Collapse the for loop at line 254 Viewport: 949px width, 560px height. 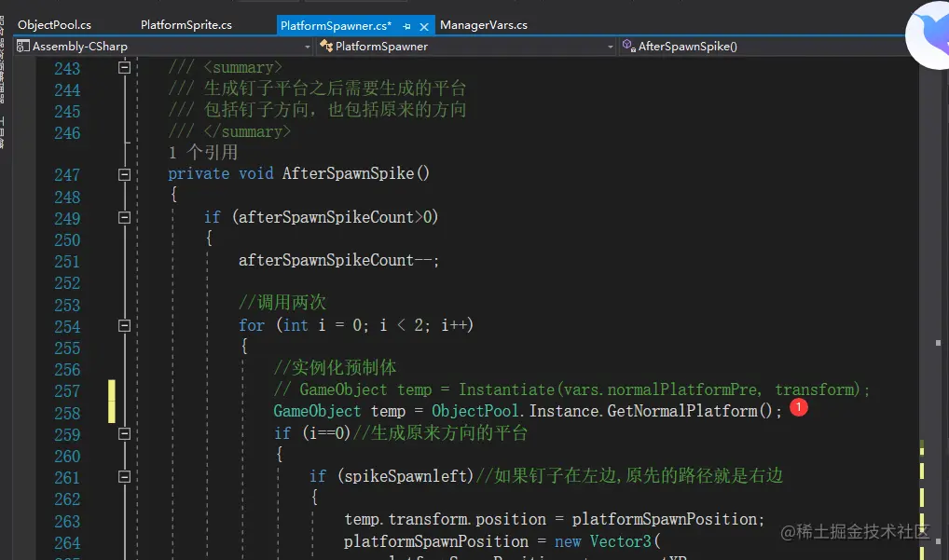[124, 326]
